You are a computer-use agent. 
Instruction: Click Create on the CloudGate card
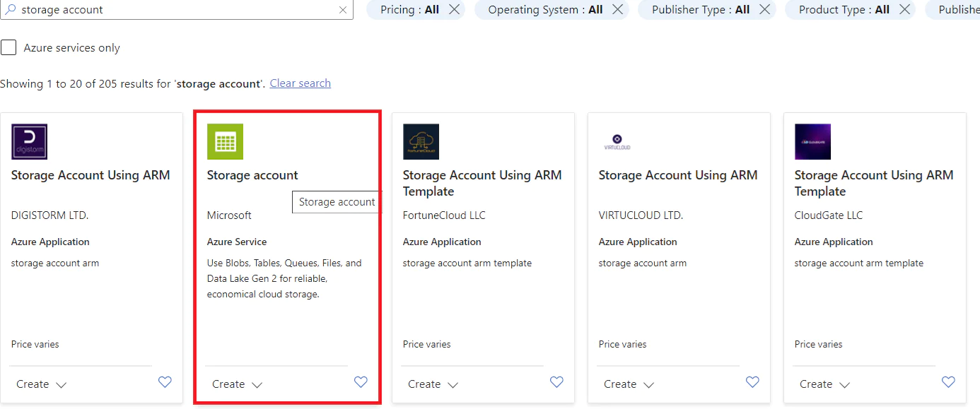coord(816,384)
